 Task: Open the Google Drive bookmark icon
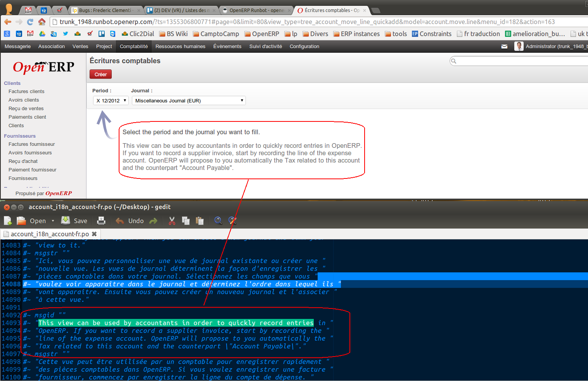[x=42, y=34]
